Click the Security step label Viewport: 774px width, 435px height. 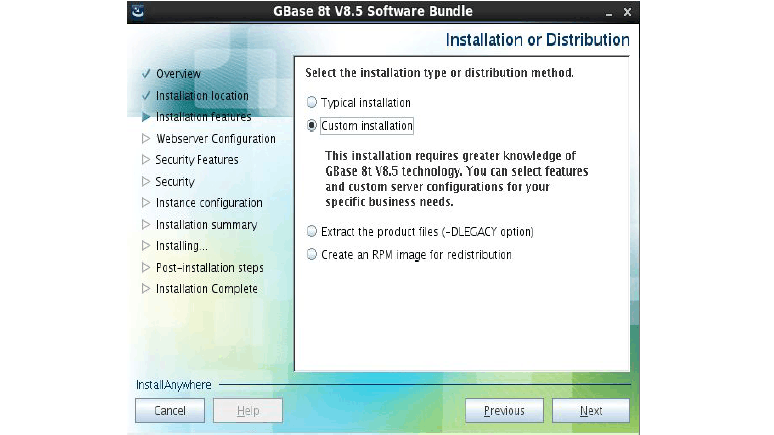point(175,182)
